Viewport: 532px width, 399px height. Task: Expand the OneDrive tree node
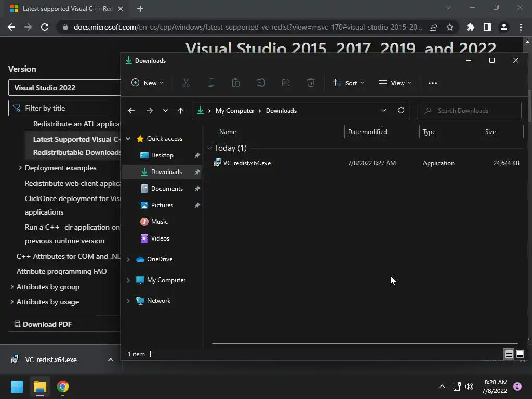(x=128, y=259)
